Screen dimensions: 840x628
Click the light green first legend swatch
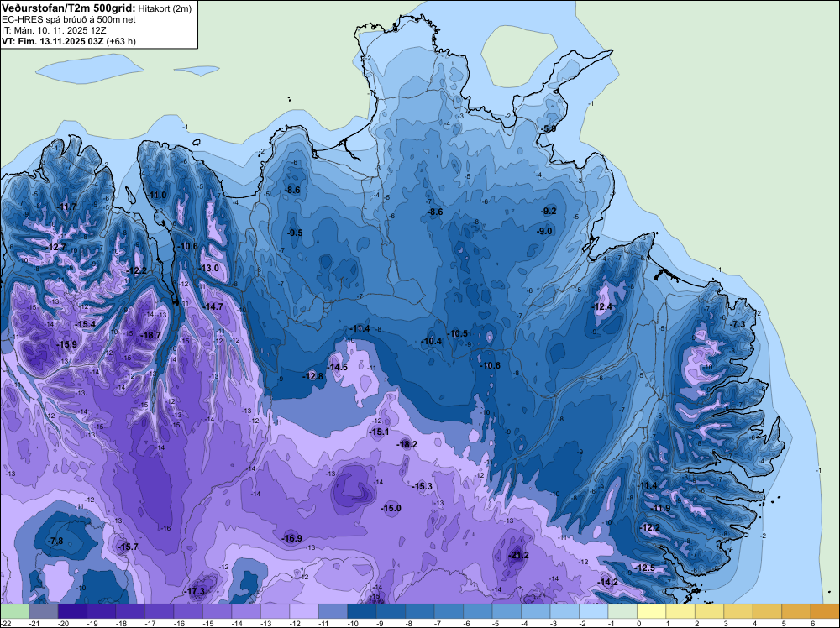pos(14,611)
